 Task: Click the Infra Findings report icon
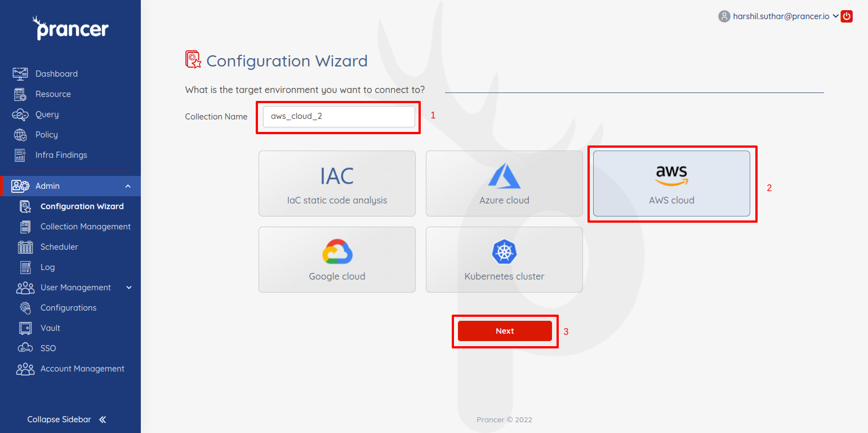click(20, 155)
